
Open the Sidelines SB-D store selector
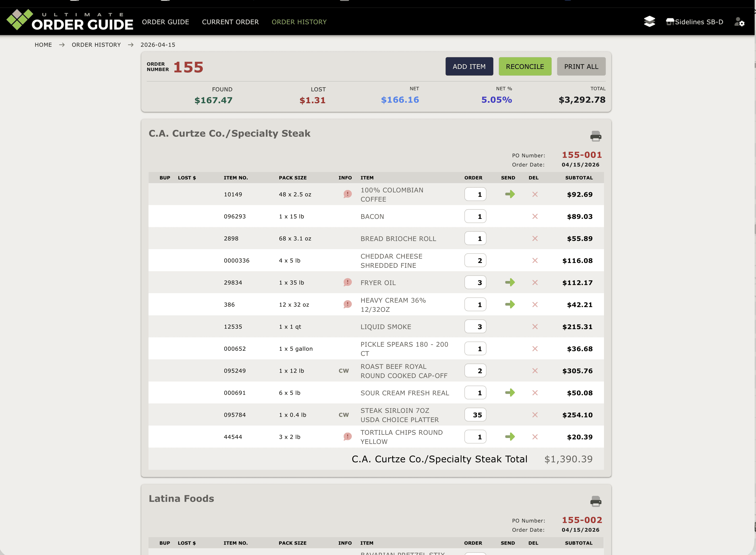[694, 22]
